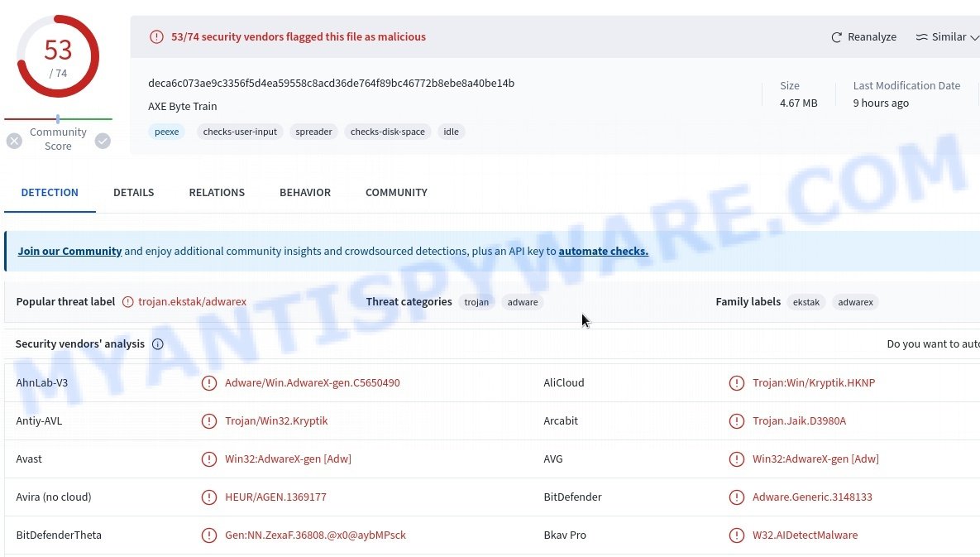Click Adware/Win.AdwareX-gen.C5650490 detection result
The height and width of the screenshot is (557, 980).
[x=313, y=382]
